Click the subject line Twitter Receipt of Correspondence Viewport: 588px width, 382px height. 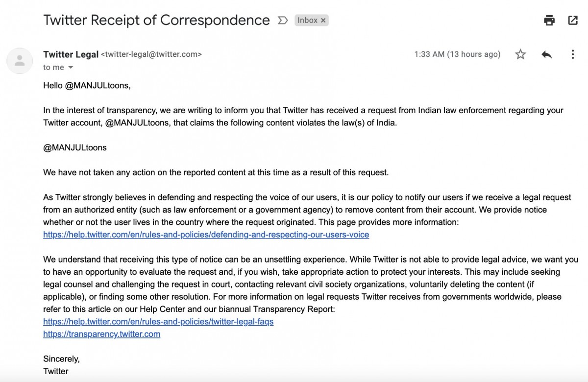pos(156,20)
